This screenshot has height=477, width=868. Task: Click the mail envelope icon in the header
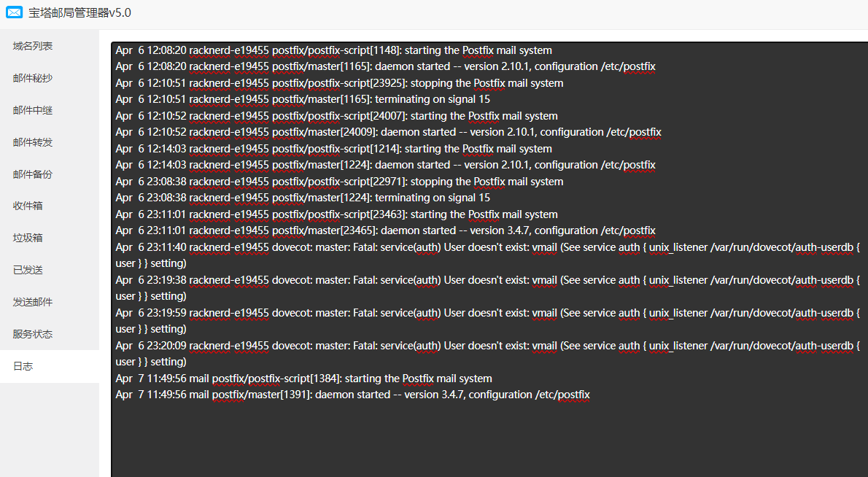[x=15, y=12]
